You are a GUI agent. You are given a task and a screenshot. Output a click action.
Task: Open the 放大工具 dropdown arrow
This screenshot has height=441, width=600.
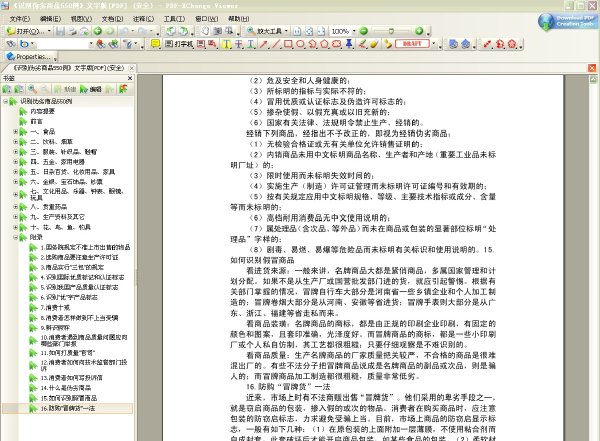pyautogui.click(x=286, y=31)
